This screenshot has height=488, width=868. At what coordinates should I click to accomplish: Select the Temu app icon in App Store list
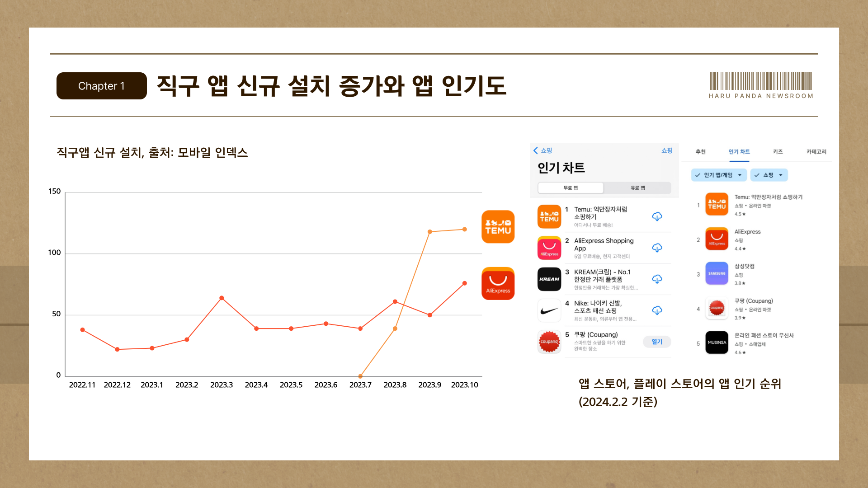click(549, 216)
